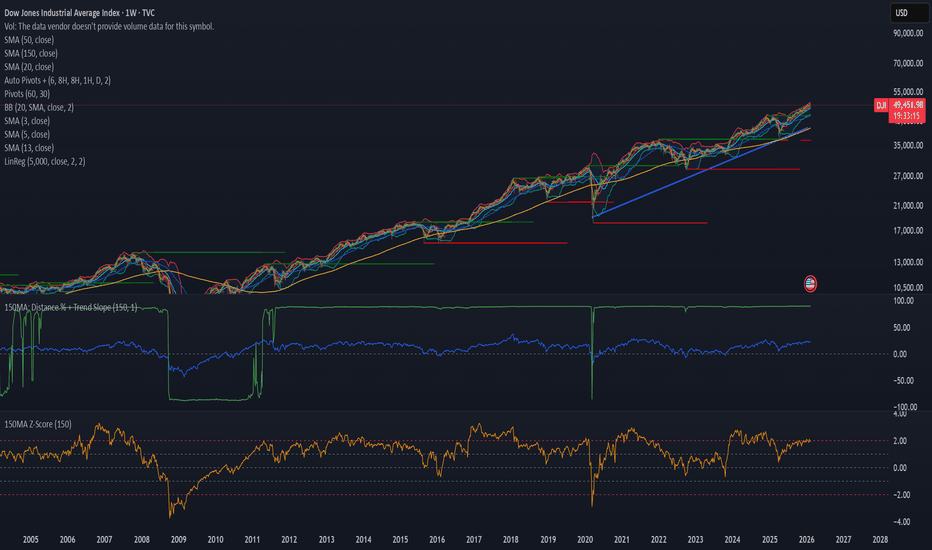Click the 19:33:15 bar countdown timer
The height and width of the screenshot is (550, 932).
[908, 116]
